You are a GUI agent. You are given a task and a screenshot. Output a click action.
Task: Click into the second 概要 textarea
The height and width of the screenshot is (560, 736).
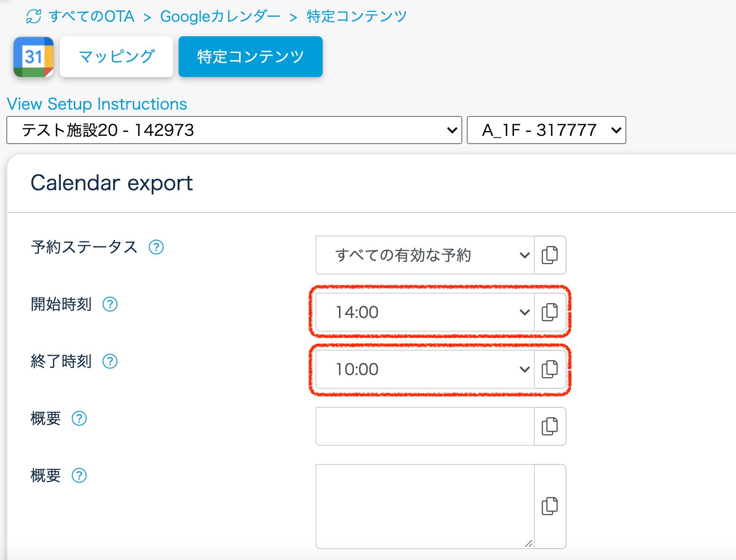(x=425, y=506)
